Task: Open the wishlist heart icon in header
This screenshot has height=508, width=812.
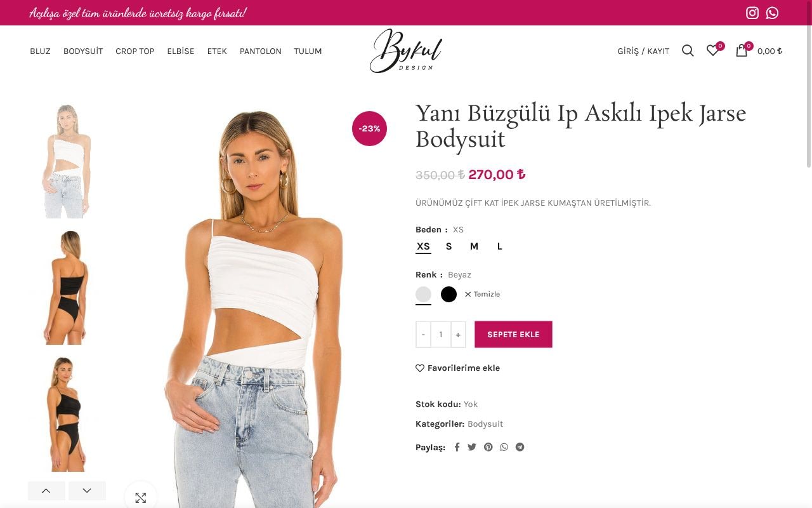Action: pos(713,51)
